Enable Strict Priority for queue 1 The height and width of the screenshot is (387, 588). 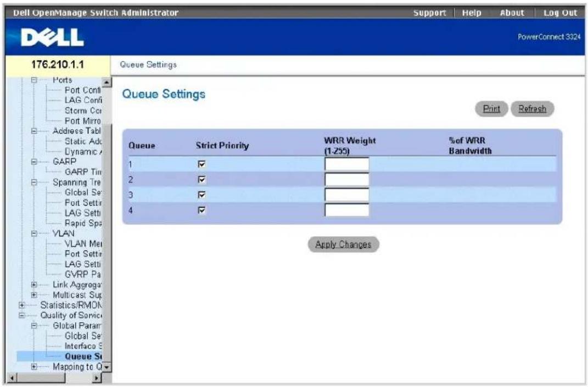201,164
